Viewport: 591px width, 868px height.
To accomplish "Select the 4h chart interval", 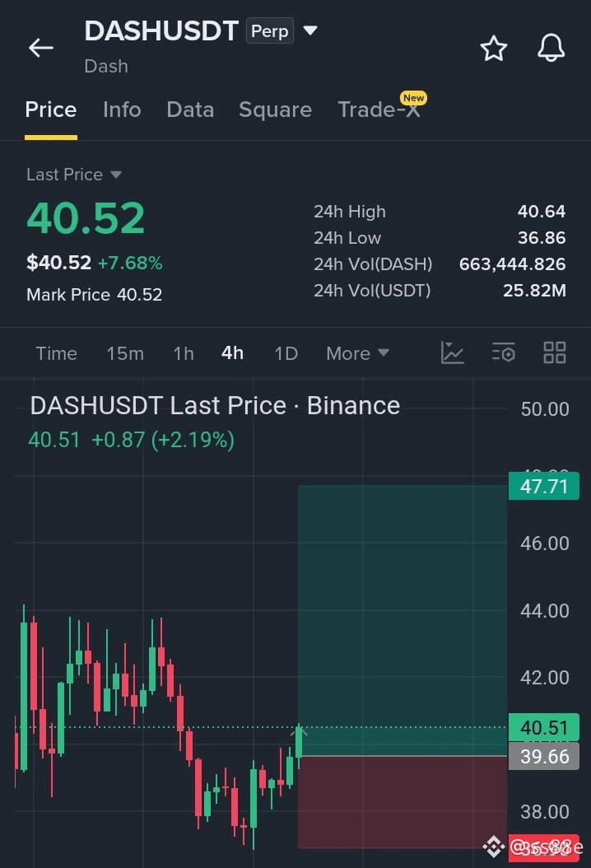I will pyautogui.click(x=232, y=352).
